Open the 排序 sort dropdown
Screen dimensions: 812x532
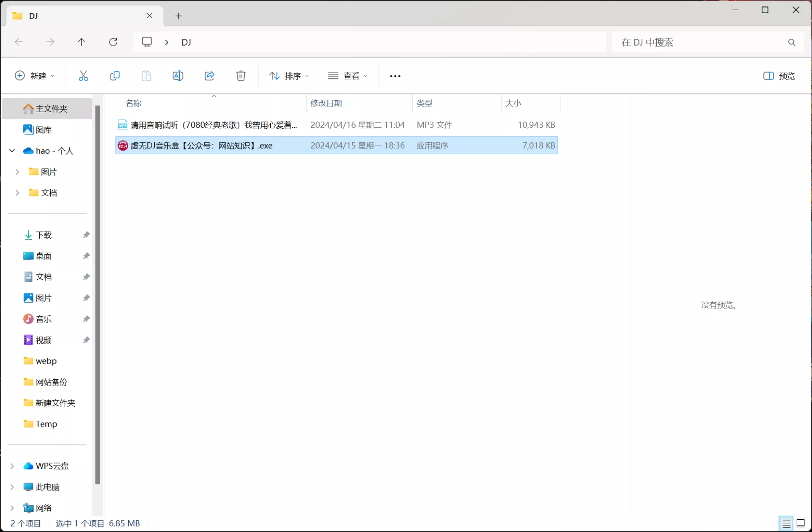point(289,76)
